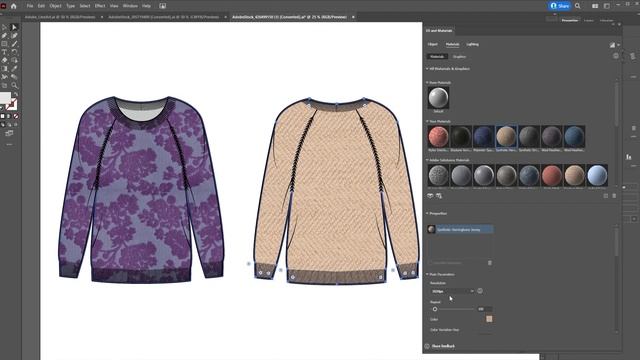This screenshot has height=360, width=640.
Task: Select the Graphics sub-tab button
Action: click(x=459, y=56)
